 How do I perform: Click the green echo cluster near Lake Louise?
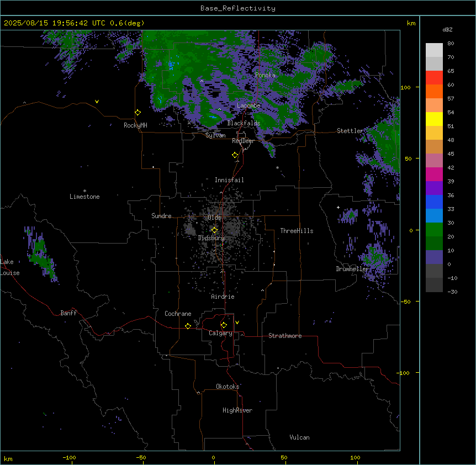(x=40, y=254)
